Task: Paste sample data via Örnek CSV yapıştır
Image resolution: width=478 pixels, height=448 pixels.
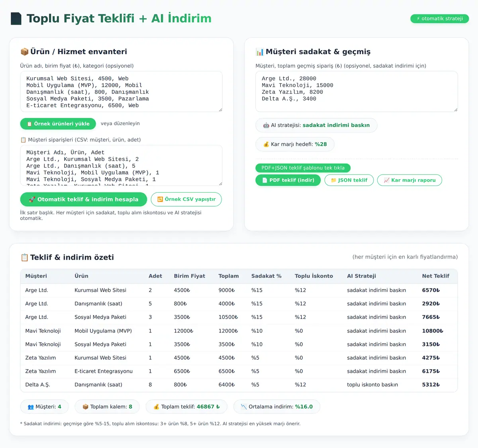Action: coord(186,200)
